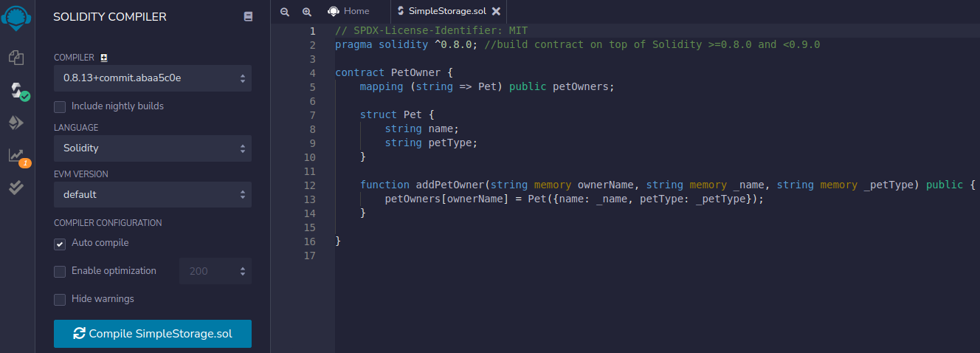Click the Remix logo icon
Viewport: 980px width, 353px height.
coord(16,16)
